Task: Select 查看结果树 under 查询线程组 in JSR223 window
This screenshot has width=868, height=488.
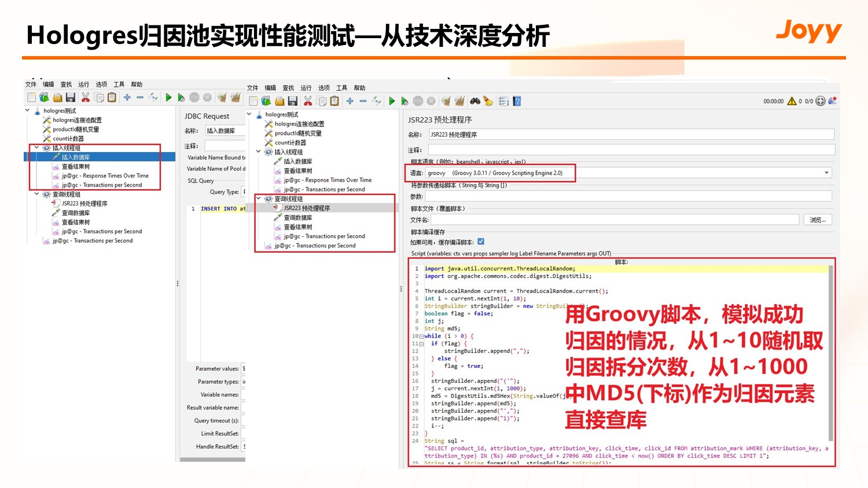Action: tap(298, 227)
